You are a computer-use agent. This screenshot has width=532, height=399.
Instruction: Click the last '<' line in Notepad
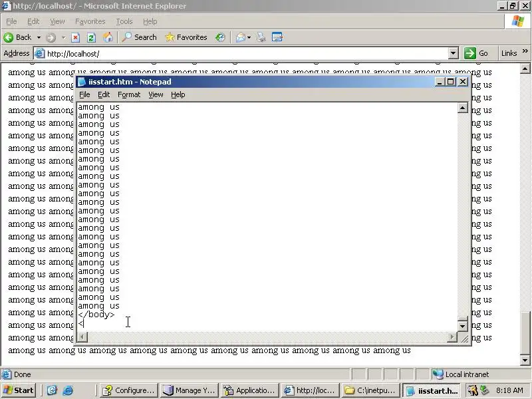(80, 323)
